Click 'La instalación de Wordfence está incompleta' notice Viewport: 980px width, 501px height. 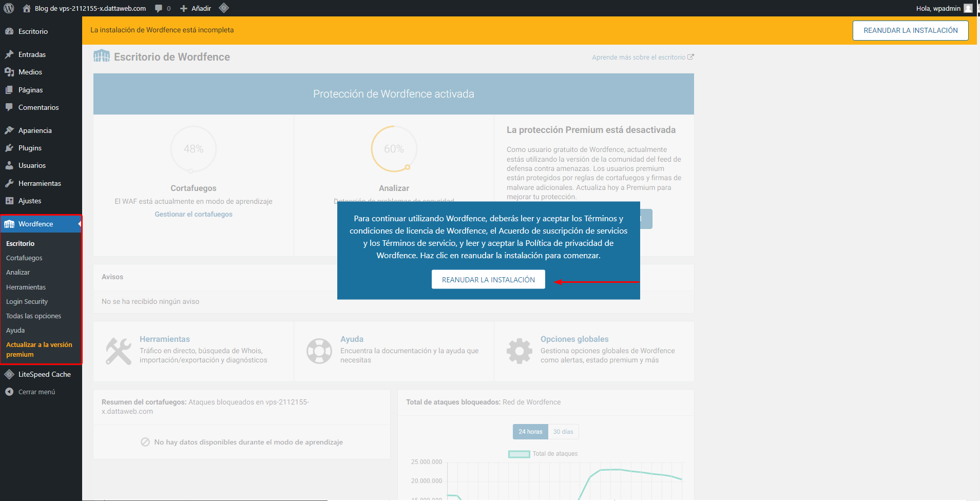162,30
